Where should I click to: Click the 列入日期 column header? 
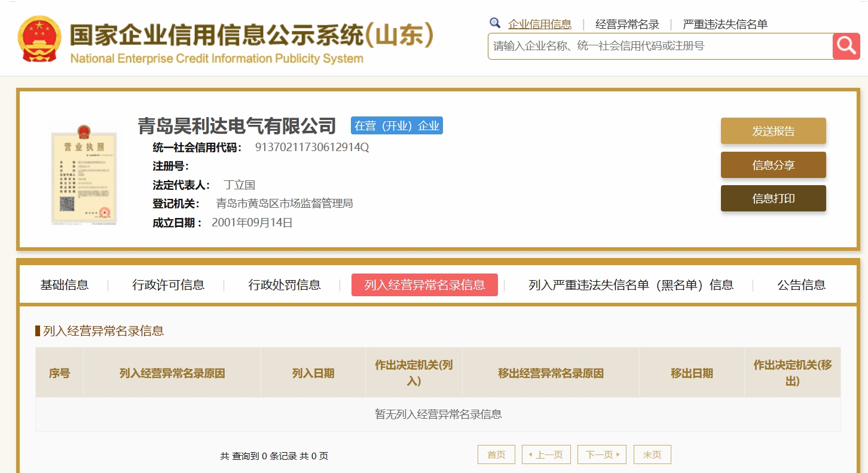coord(313,373)
